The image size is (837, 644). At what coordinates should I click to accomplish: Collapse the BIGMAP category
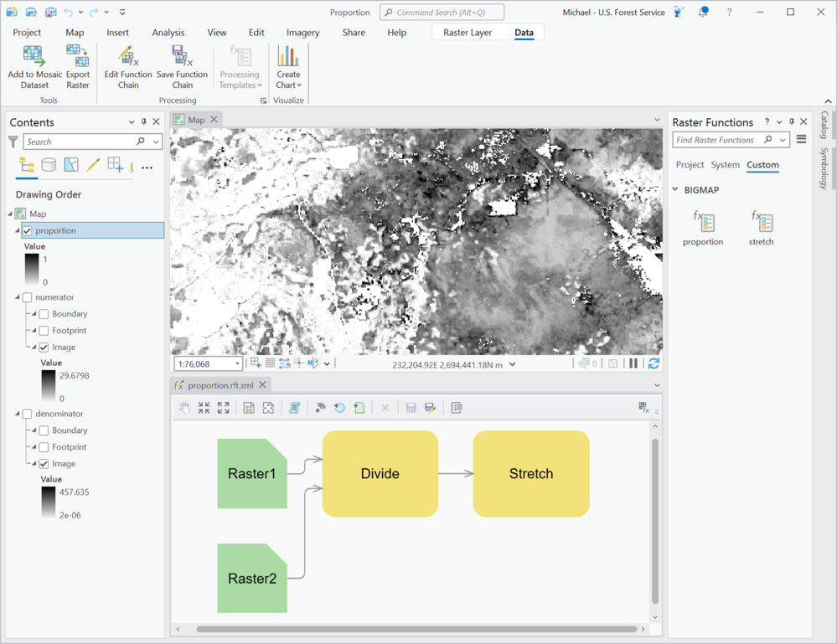click(676, 190)
